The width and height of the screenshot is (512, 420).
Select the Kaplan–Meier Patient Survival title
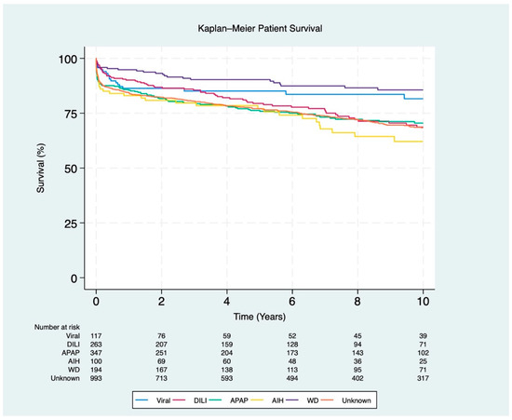click(260, 29)
